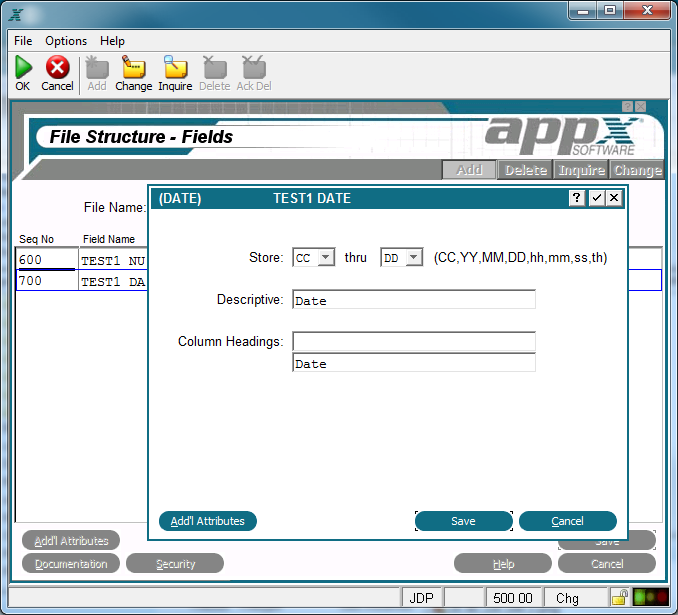Click the green OK arrow icon

point(23,67)
